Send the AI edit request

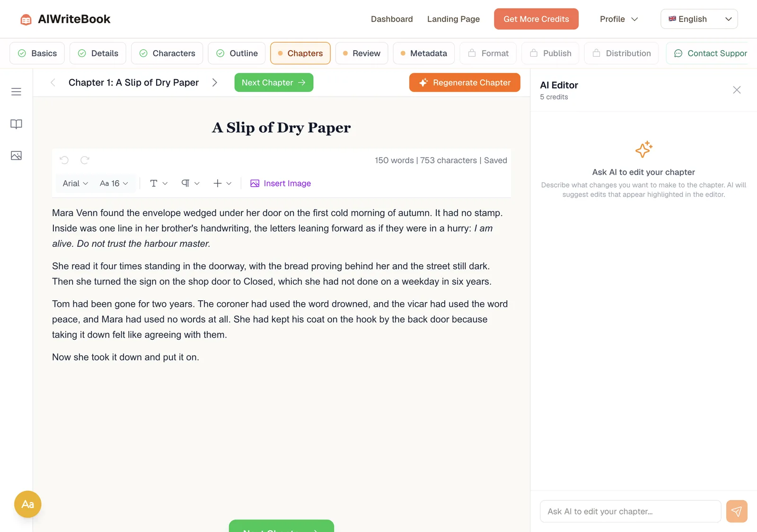coord(737,511)
